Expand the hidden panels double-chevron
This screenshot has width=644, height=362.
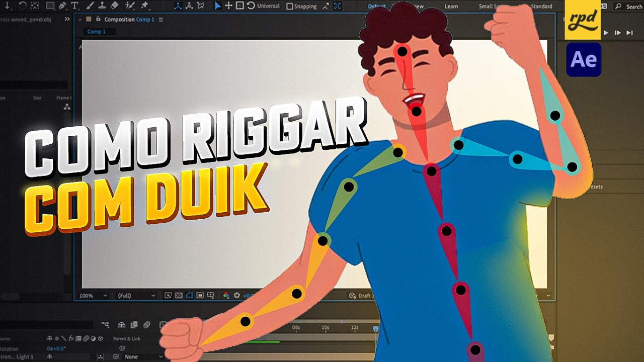67,19
